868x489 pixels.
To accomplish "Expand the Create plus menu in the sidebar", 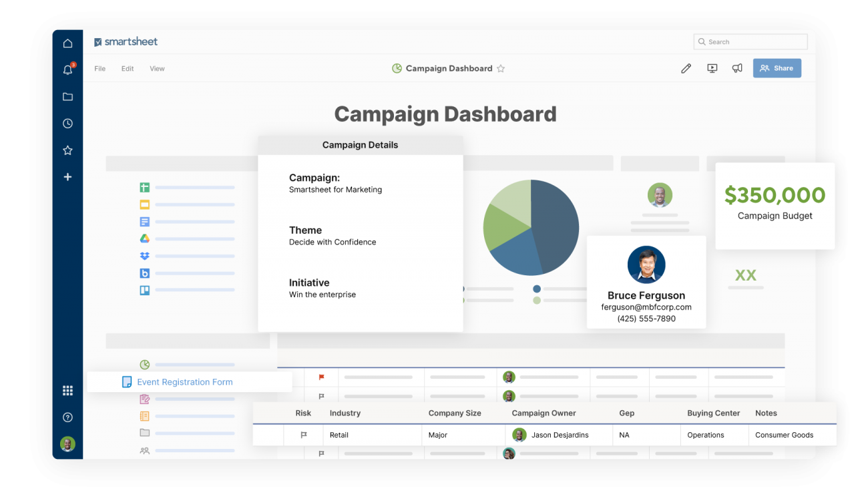I will [x=67, y=176].
